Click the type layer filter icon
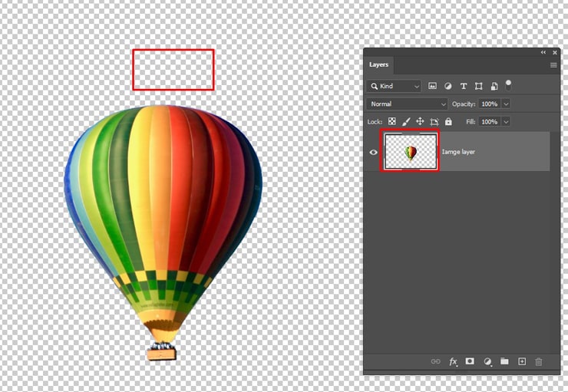 [463, 86]
